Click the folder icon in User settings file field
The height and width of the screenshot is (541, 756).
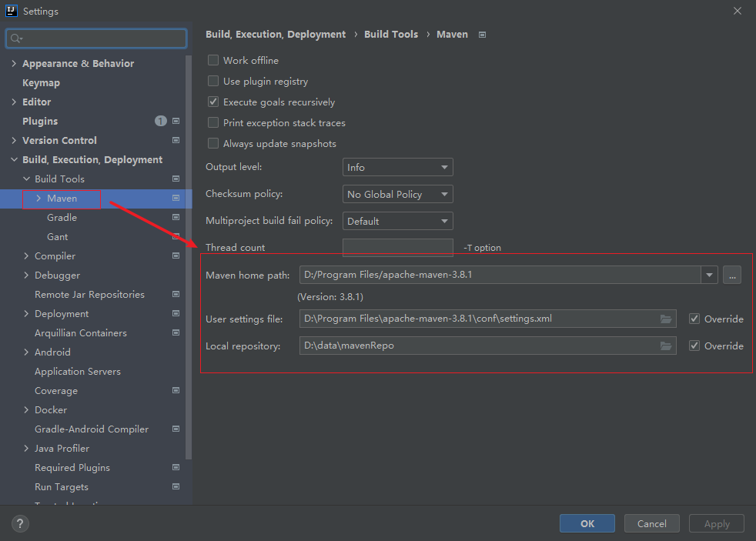point(666,319)
